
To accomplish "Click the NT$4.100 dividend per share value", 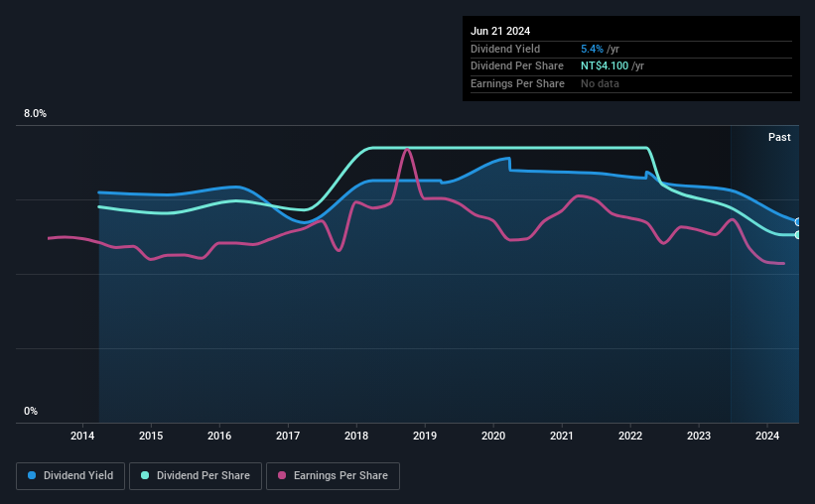I will [x=605, y=66].
